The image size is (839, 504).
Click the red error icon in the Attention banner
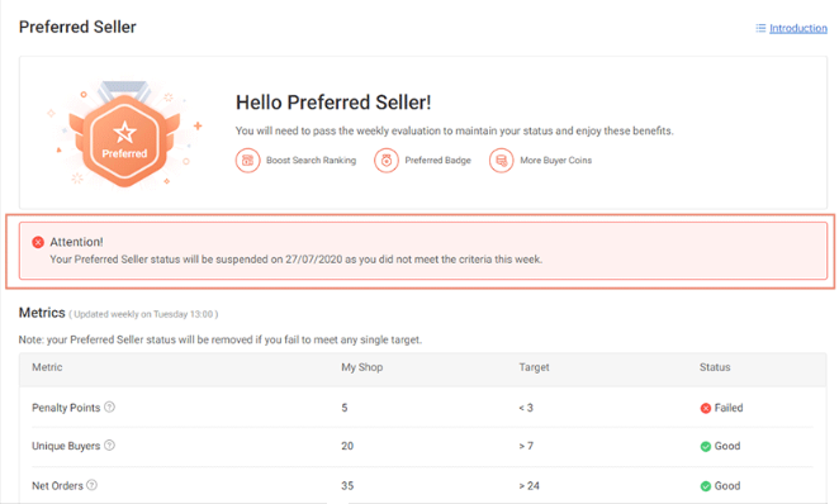pyautogui.click(x=37, y=242)
